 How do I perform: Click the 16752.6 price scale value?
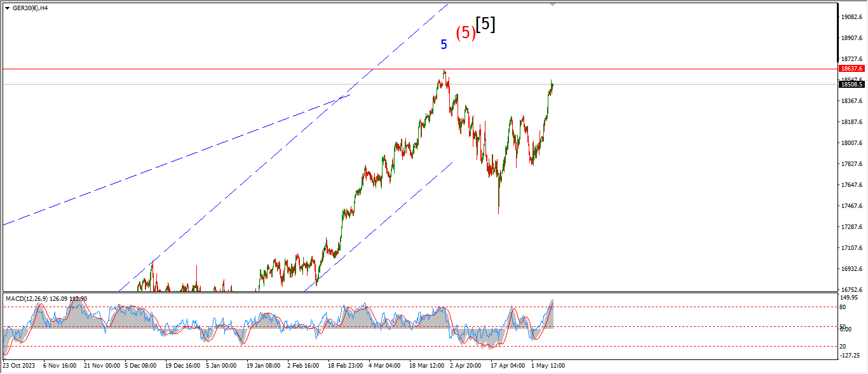(850, 289)
